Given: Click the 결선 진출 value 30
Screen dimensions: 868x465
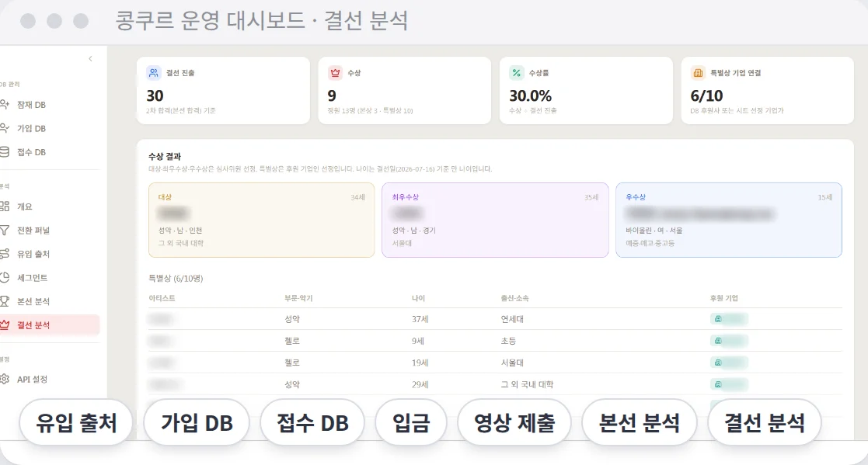Looking at the screenshot, I should [x=155, y=95].
